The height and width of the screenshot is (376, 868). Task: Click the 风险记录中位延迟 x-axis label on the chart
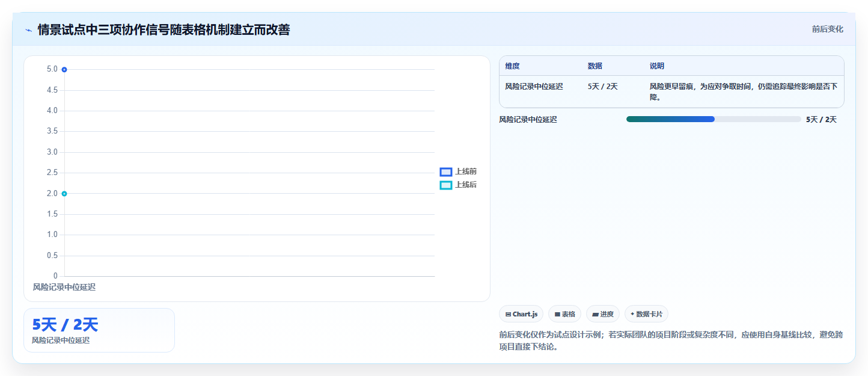coord(64,288)
